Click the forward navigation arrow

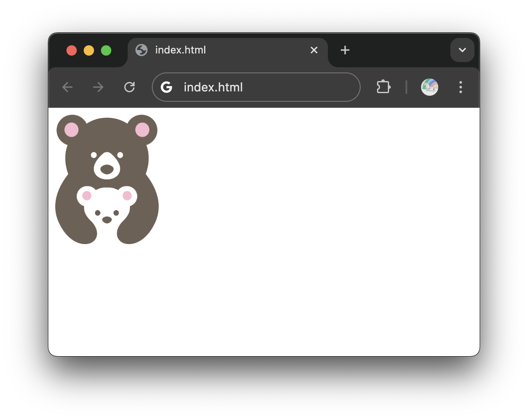(98, 88)
